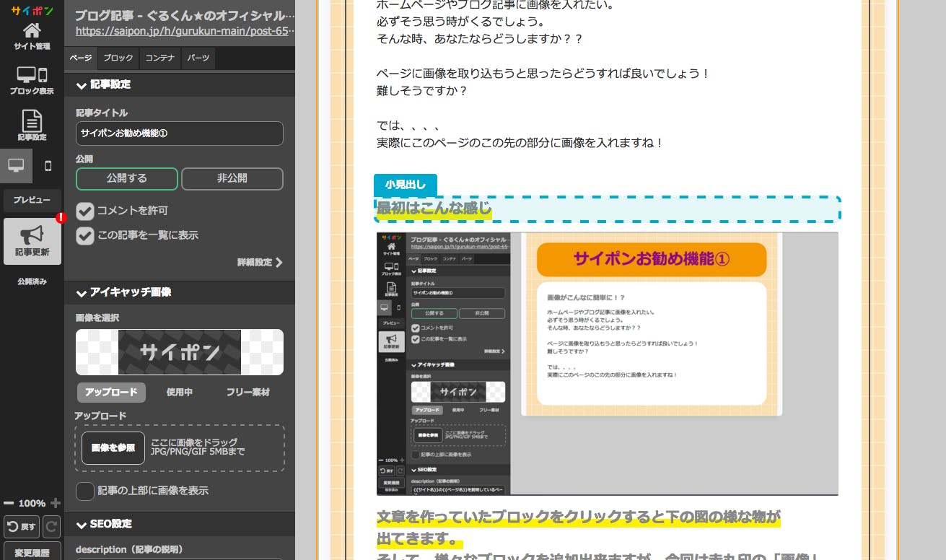Click the eyecatch サイポン image thumbnail

click(180, 352)
